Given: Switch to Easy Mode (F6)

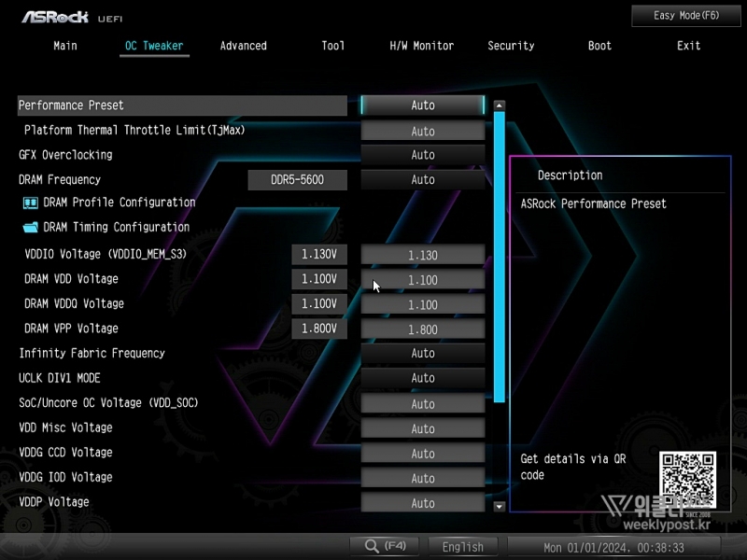Looking at the screenshot, I should coord(686,16).
